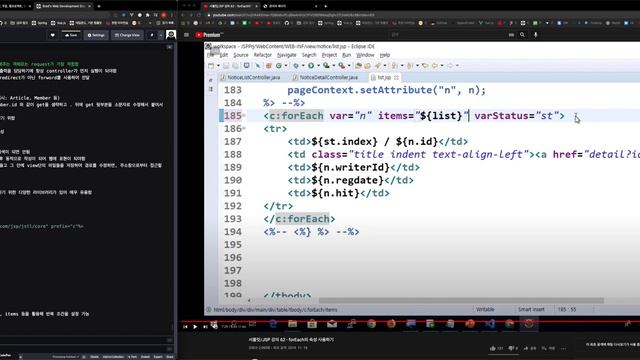640x360 pixels.
Task: Click the YouTube voice search microphone
Action: pyautogui.click(x=536, y=35)
